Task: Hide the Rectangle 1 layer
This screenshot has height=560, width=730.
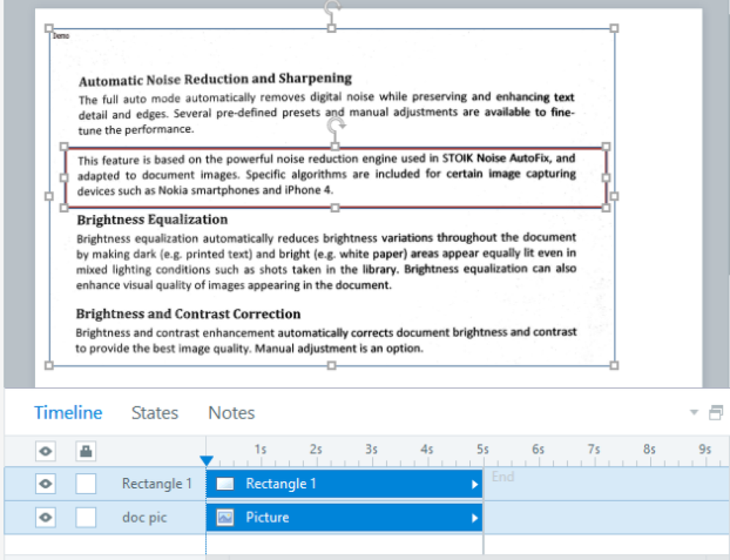Action: point(45,483)
